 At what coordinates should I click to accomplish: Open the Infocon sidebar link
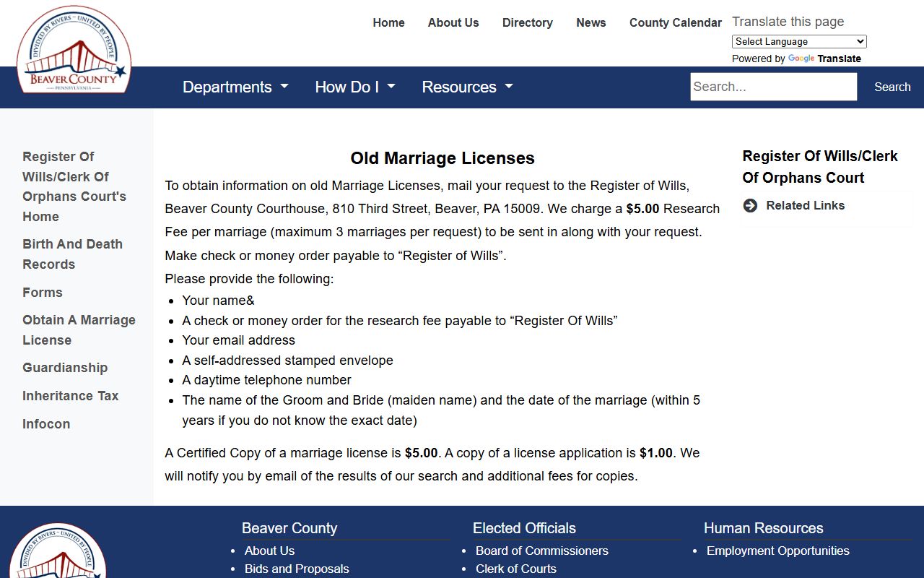[46, 424]
